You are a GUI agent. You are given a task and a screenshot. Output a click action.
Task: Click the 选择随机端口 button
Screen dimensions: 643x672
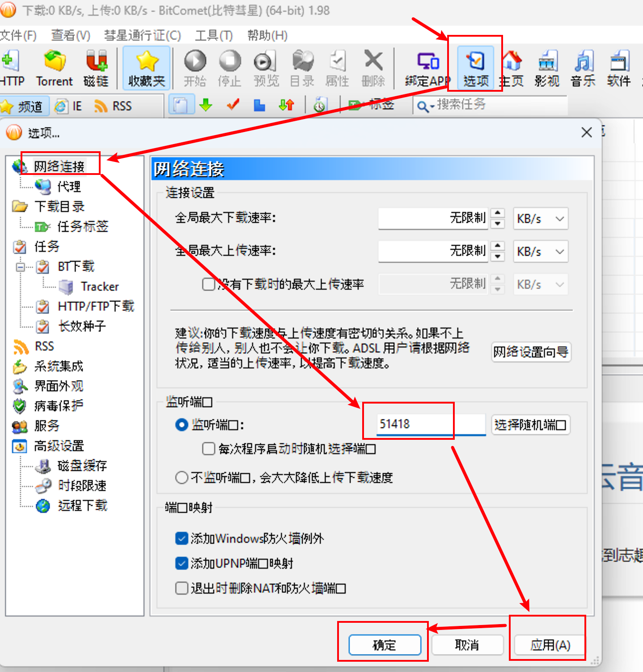pyautogui.click(x=531, y=425)
